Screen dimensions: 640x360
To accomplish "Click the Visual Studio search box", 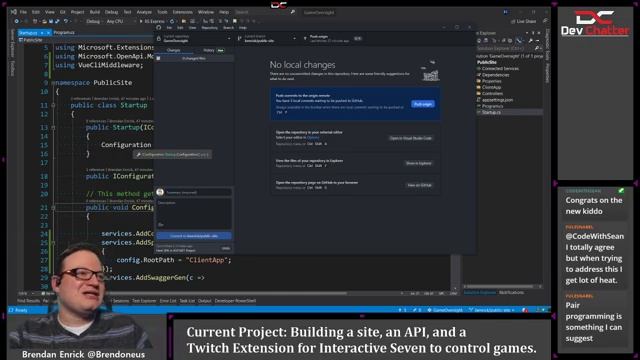I will [264, 12].
